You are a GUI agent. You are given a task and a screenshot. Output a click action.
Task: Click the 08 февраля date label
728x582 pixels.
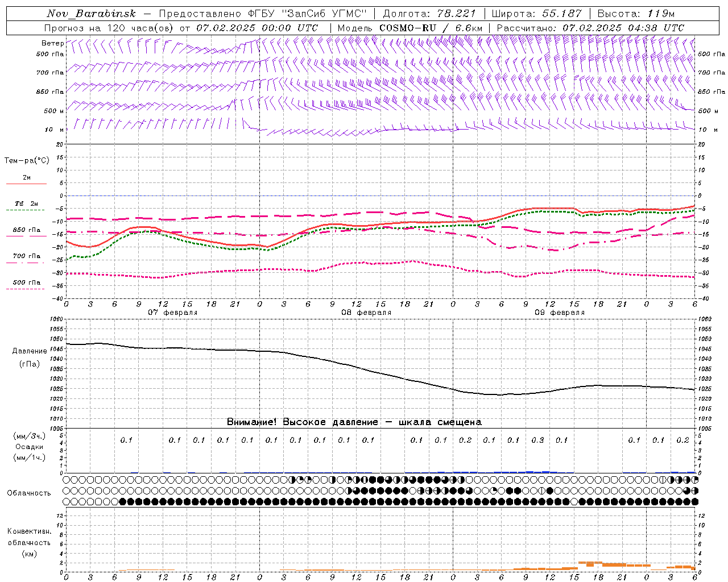(366, 313)
